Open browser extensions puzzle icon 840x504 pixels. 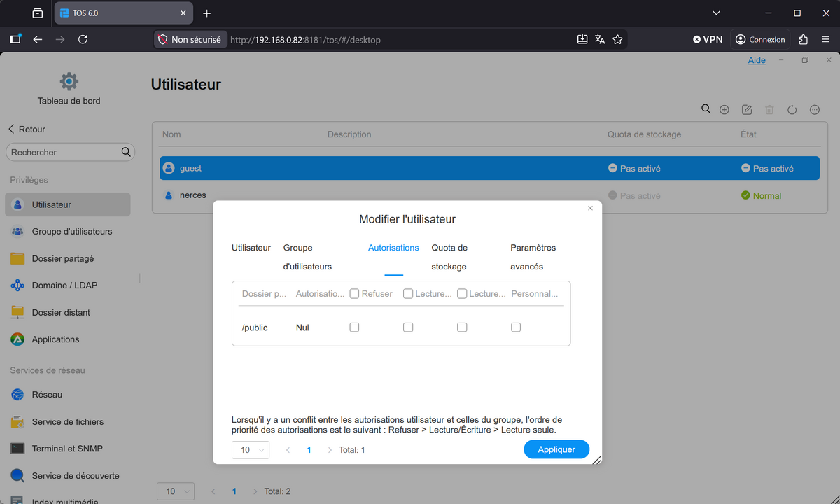coord(804,40)
